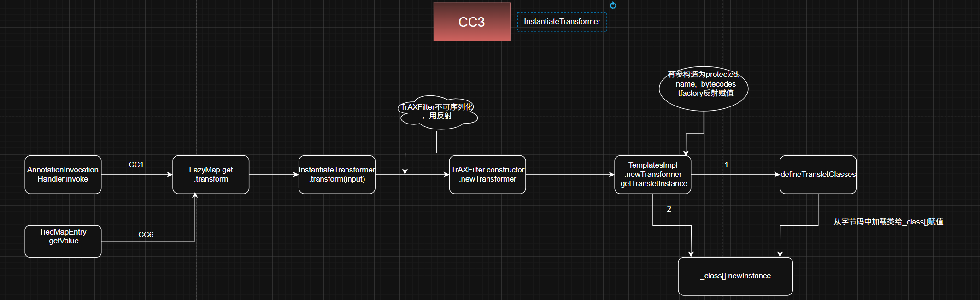
Task: Select the InstantiateTransformer.transform(input) node
Action: pos(337,175)
